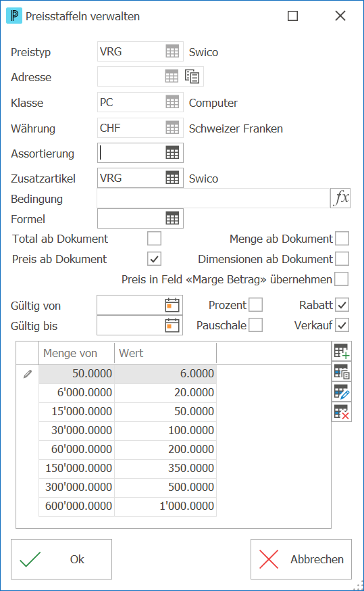Confirm with the Ok button
364x591 pixels.
(x=61, y=559)
